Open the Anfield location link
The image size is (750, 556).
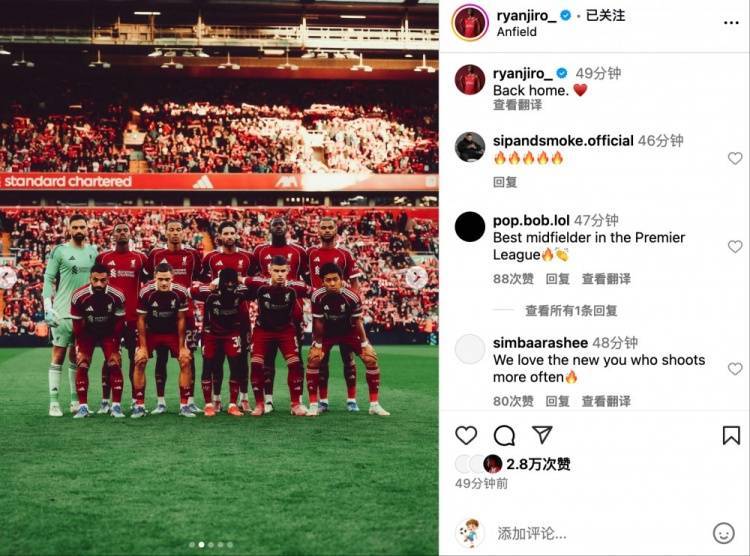tap(516, 32)
